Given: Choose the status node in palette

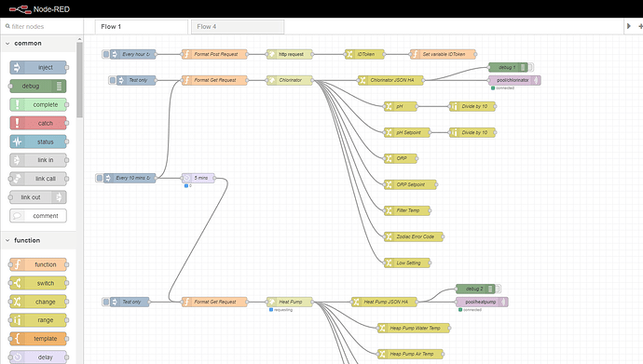Looking at the screenshot, I should pyautogui.click(x=38, y=142).
